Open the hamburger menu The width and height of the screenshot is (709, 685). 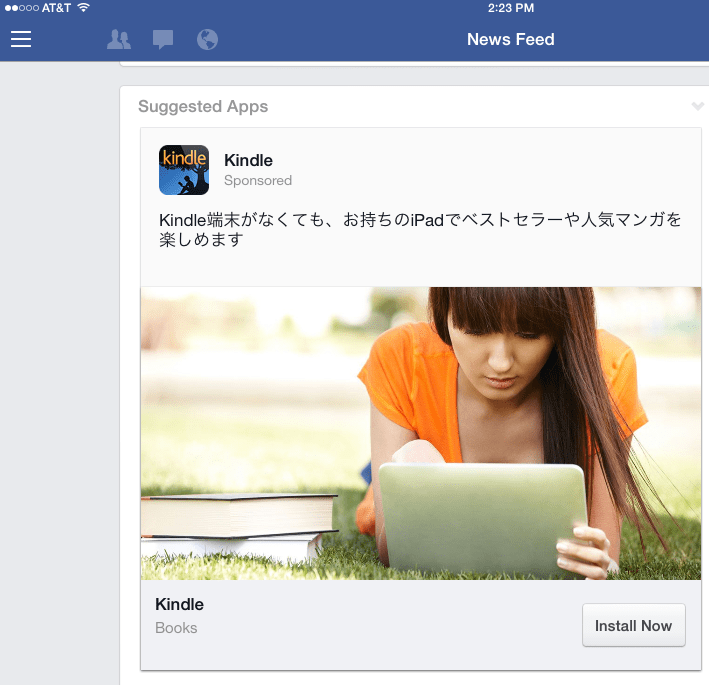coord(21,39)
